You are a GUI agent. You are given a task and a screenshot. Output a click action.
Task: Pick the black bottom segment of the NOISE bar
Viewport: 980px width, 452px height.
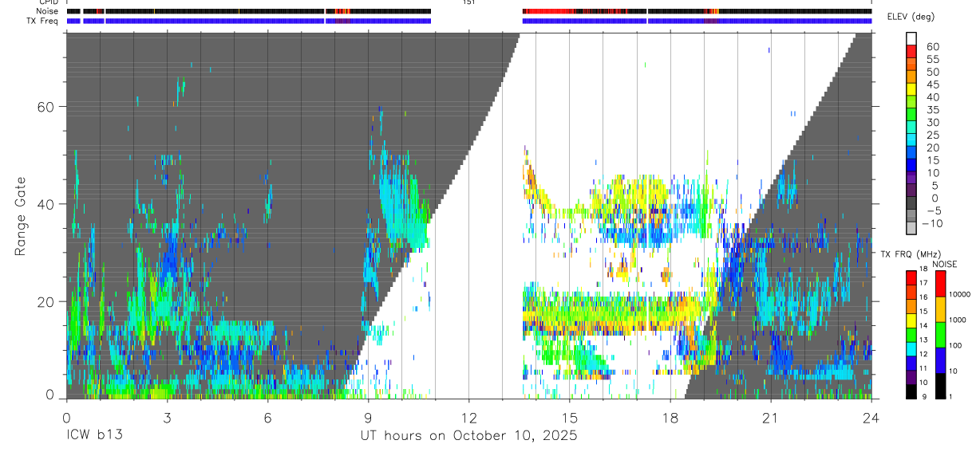point(941,385)
